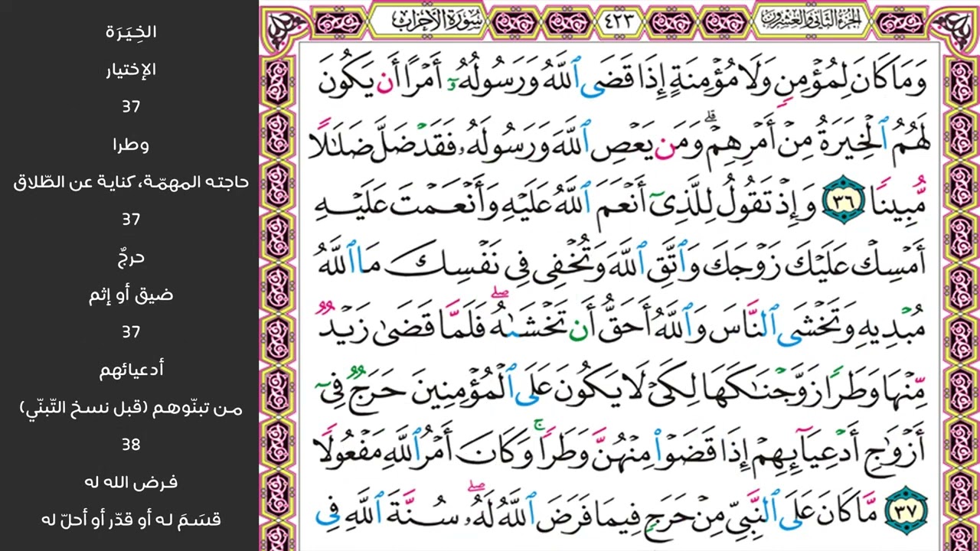
Task: Select the glossary term حرجٌ in side panel
Action: pos(131,257)
